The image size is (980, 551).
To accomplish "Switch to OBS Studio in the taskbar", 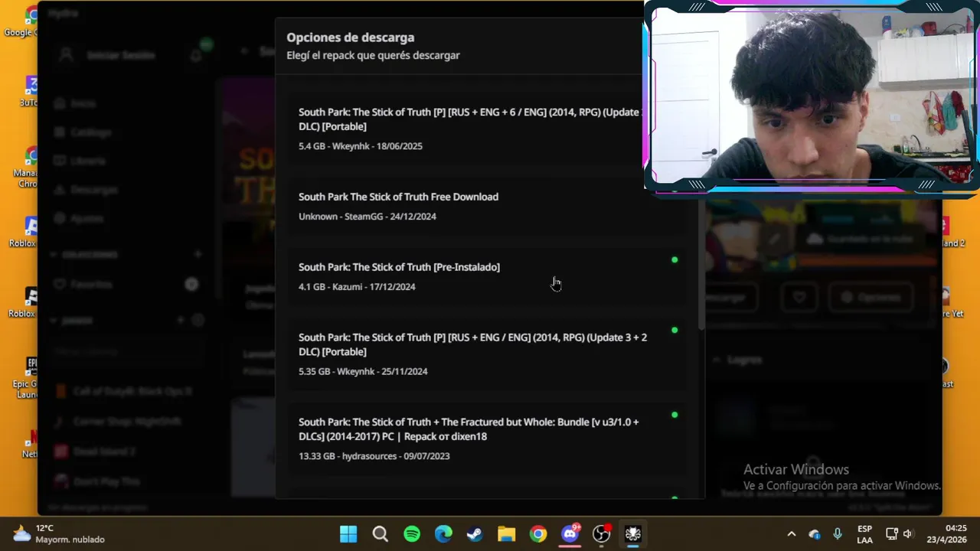I will 602,533.
